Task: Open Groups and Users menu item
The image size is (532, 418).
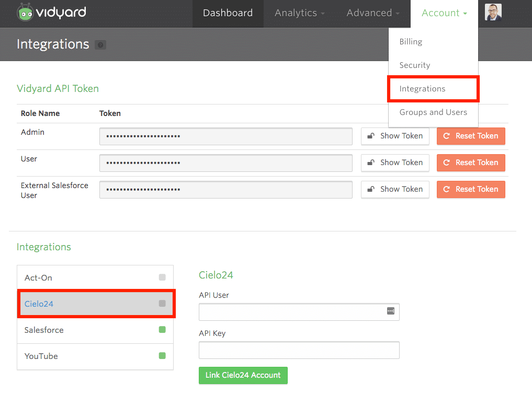Action: (x=433, y=112)
